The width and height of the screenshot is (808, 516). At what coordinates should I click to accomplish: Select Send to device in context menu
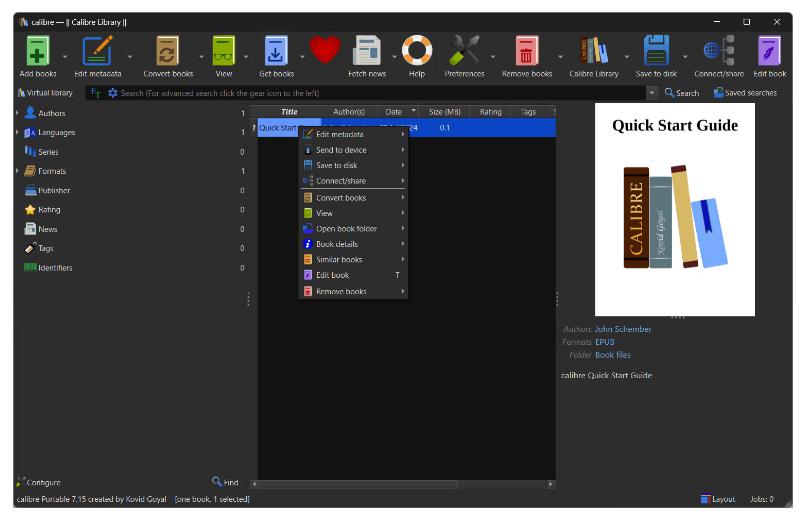point(341,150)
